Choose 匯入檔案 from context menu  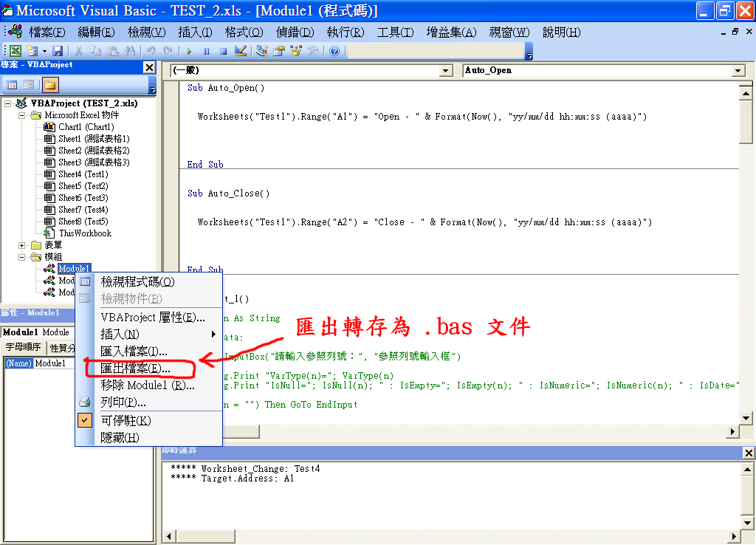tap(149, 351)
